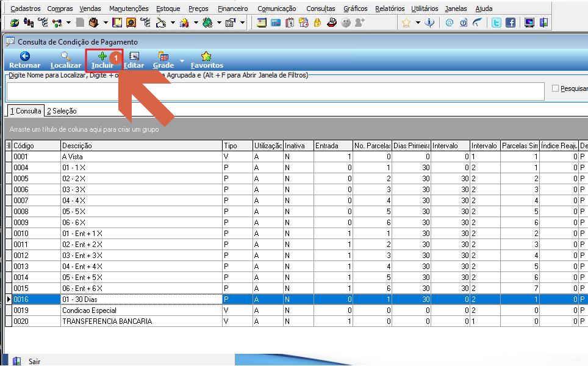
Task: Enable the Pesquisar checkbox
Action: coord(556,88)
